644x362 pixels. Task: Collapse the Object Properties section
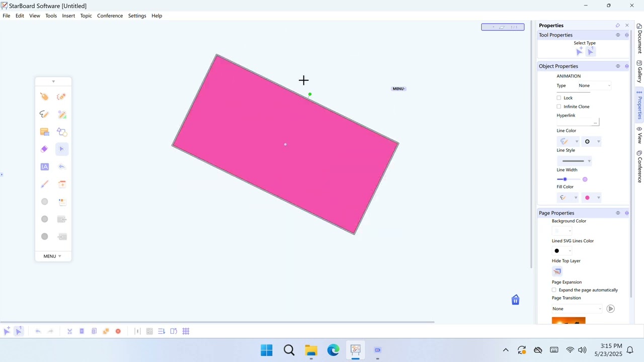[x=627, y=66]
